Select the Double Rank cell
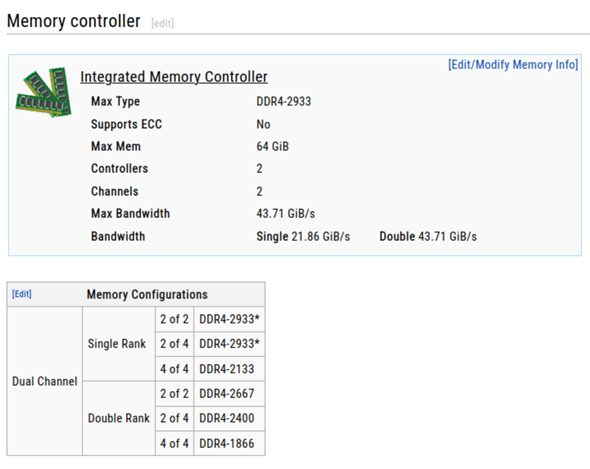The width and height of the screenshot is (590, 469). pos(119,418)
